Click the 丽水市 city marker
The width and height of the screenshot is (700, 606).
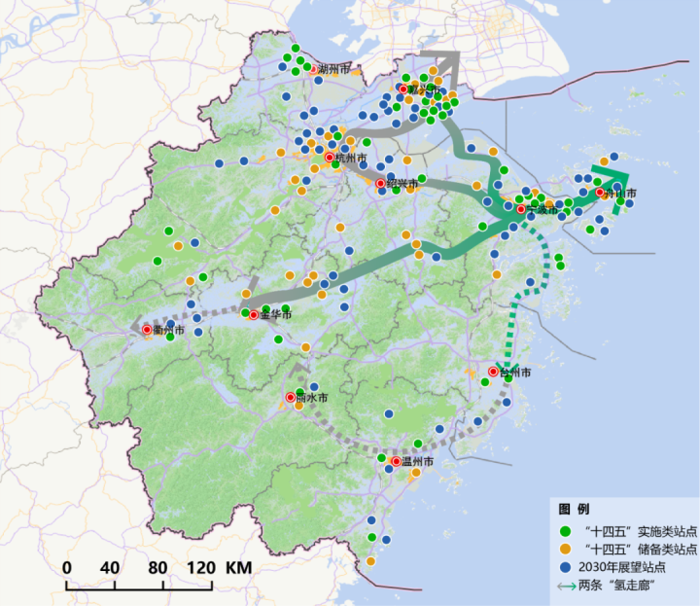pyautogui.click(x=290, y=397)
